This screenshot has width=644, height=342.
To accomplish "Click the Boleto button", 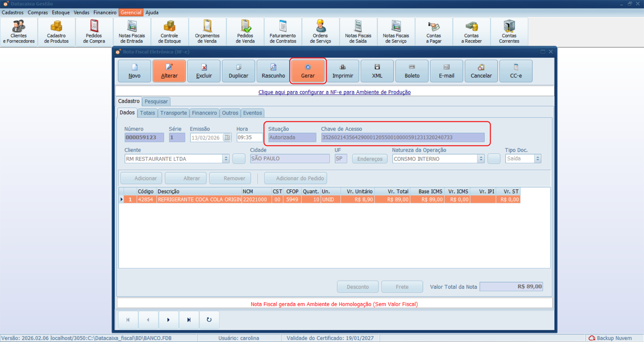I will pyautogui.click(x=412, y=71).
